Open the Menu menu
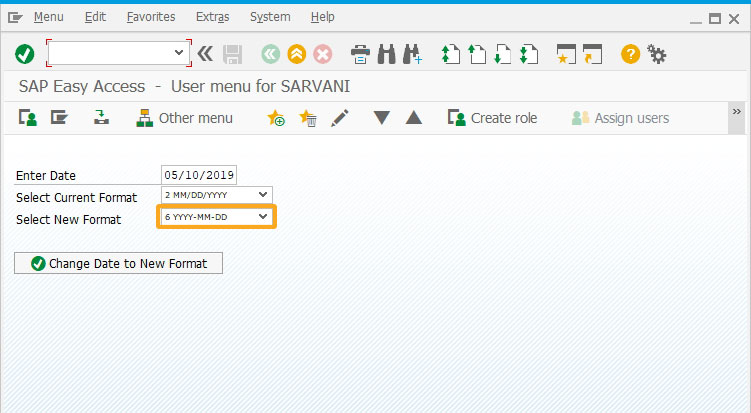The image size is (751, 413). tap(48, 17)
